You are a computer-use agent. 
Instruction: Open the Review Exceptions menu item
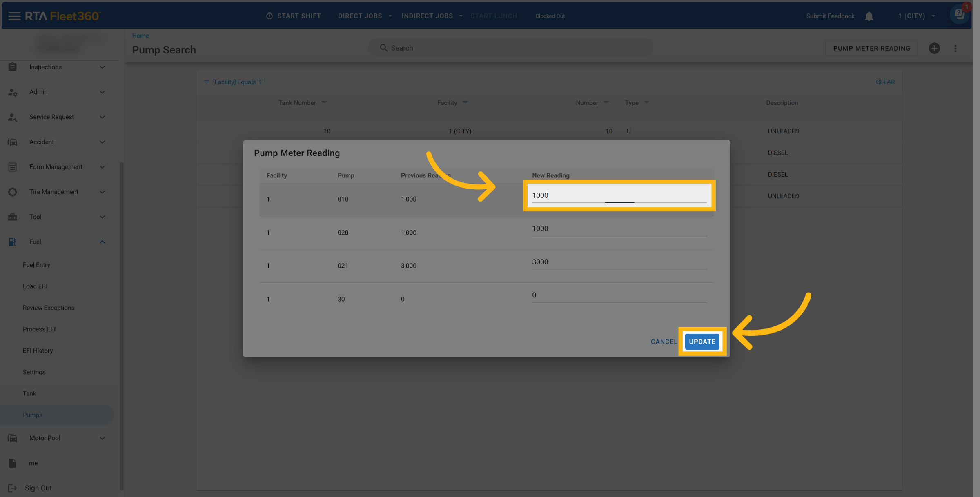[49, 308]
